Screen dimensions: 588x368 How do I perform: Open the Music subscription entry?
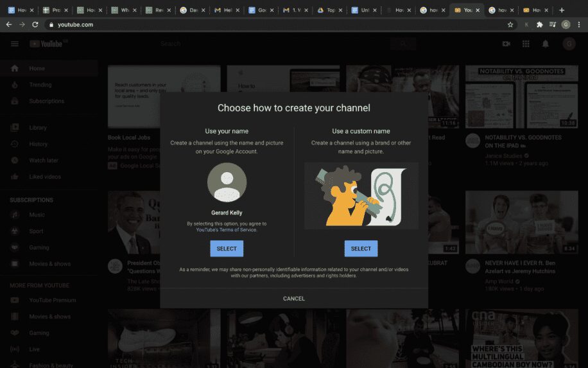pos(49,215)
